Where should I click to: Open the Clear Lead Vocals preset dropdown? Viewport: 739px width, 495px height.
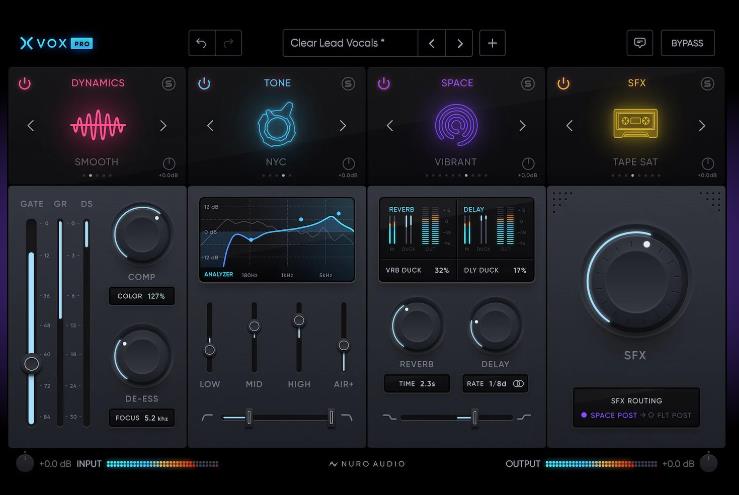349,43
